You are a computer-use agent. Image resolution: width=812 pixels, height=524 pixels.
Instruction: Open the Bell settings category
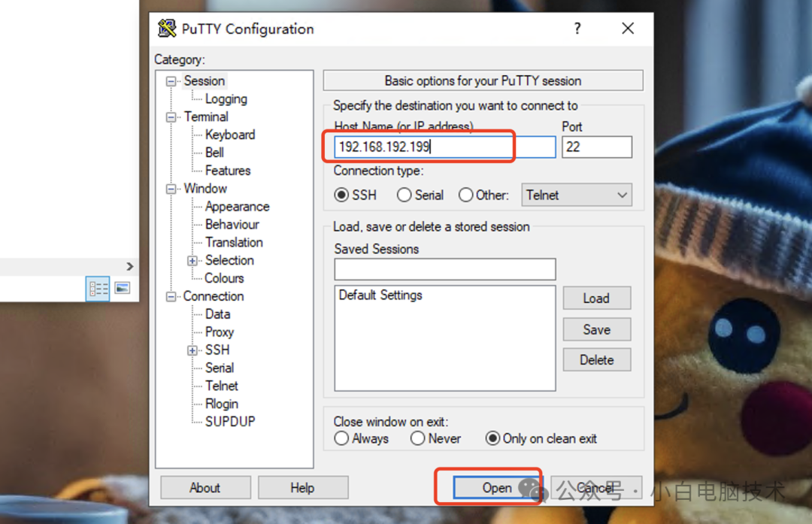pyautogui.click(x=214, y=153)
